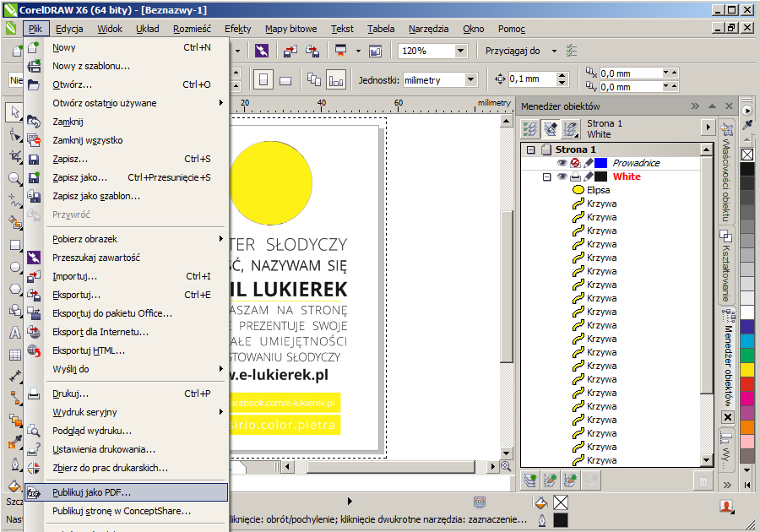Set landscape page orientation
This screenshot has width=760, height=532.
click(x=285, y=79)
